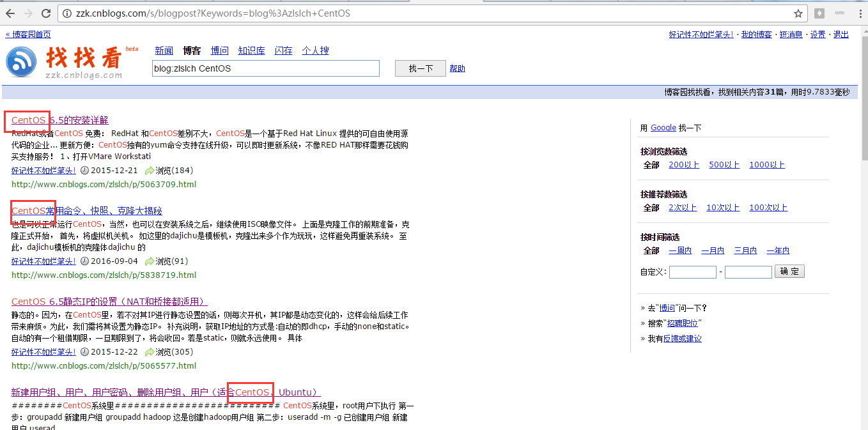Select 全部 under 按推荐数筛选
Image resolution: width=868 pixels, height=430 pixels.
click(651, 208)
